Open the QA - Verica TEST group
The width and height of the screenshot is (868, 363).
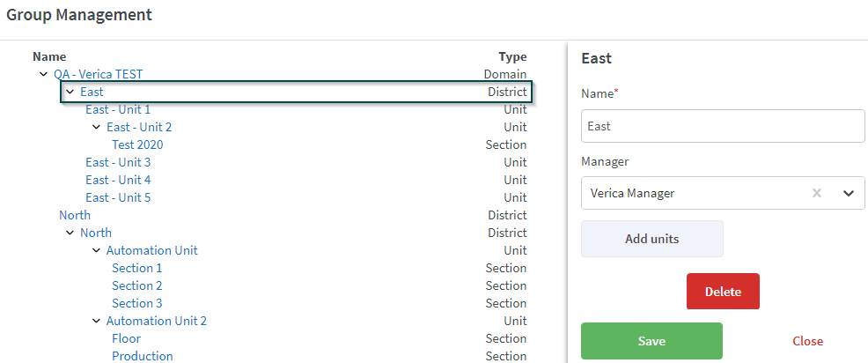[98, 74]
